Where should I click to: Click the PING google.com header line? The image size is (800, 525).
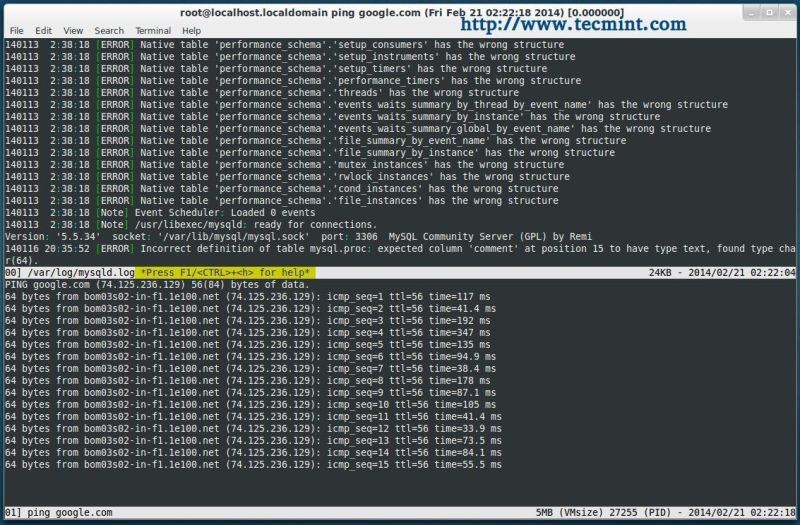click(157, 285)
